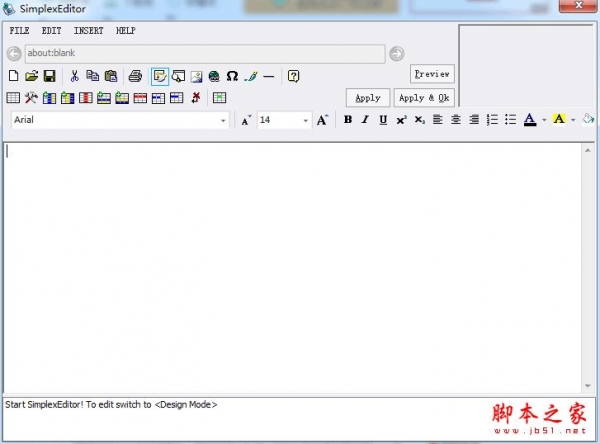Toggle bold formatting
Screen dimensions: 600x444
click(x=347, y=120)
